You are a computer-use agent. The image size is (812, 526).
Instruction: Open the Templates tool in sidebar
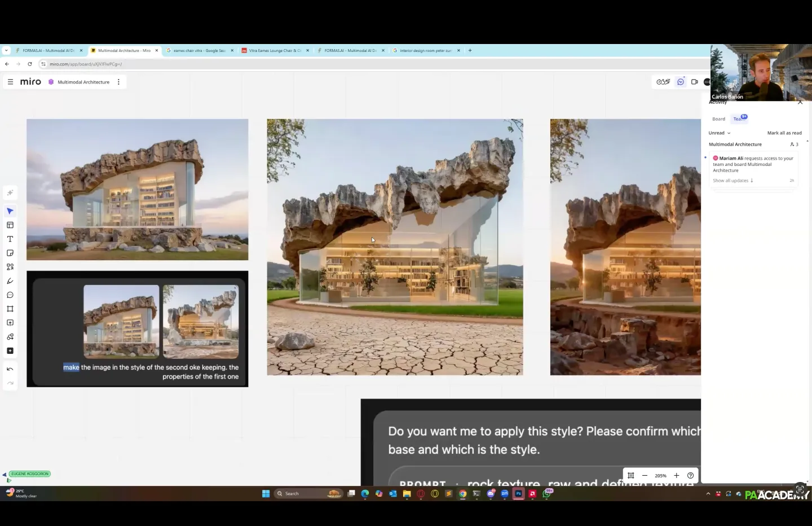click(10, 225)
